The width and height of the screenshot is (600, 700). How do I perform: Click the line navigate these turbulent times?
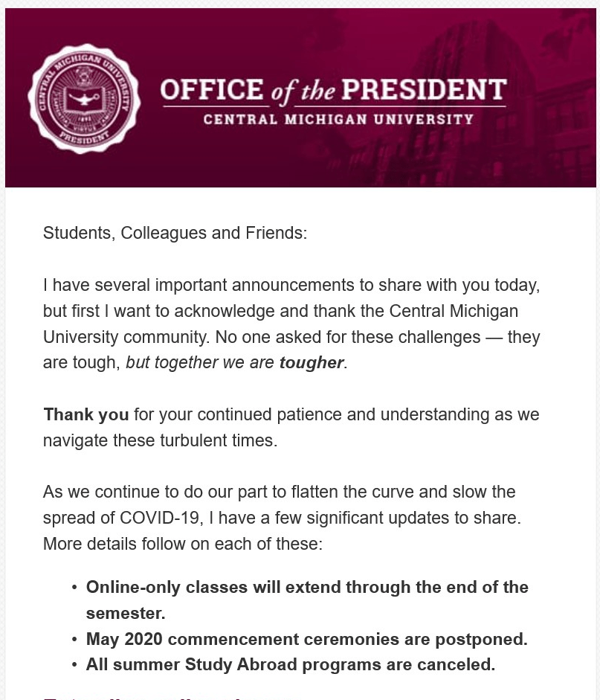pos(160,440)
